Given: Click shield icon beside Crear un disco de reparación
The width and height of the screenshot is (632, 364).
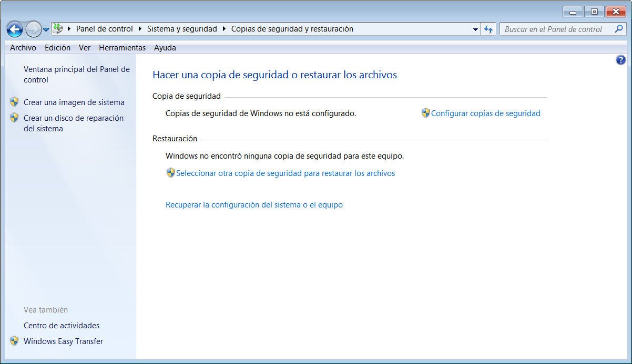Looking at the screenshot, I should pos(14,118).
